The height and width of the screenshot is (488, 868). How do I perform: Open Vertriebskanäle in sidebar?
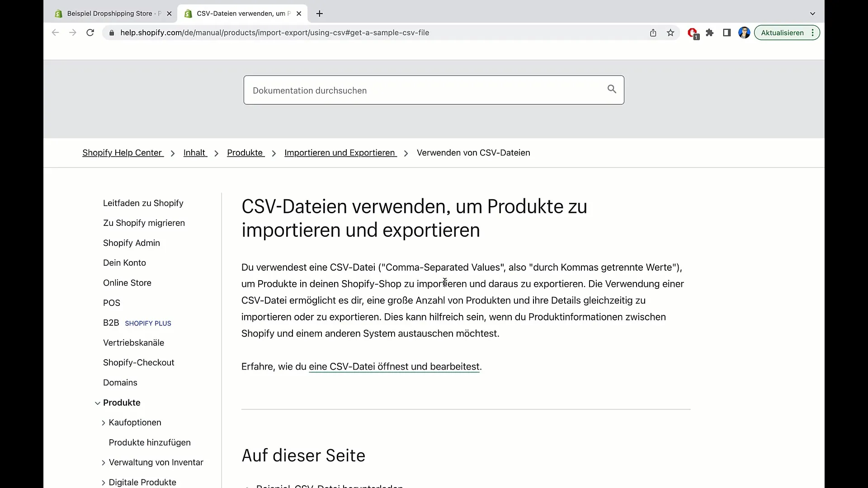tap(133, 343)
